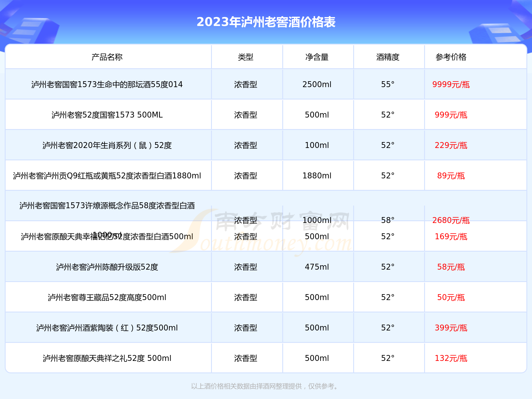Click the price 229元/瓶

coord(451,145)
